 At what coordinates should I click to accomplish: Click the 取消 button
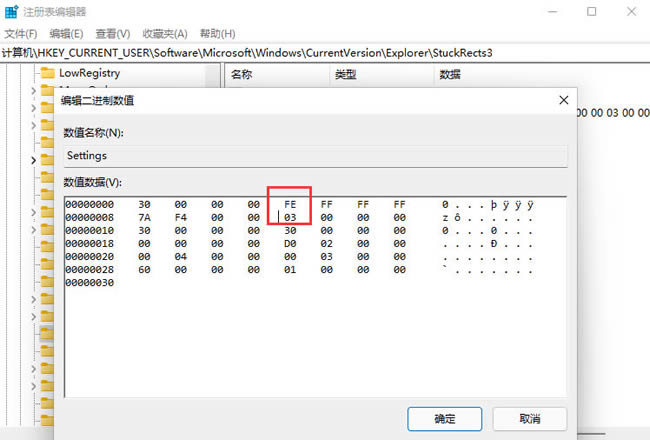coord(530,419)
